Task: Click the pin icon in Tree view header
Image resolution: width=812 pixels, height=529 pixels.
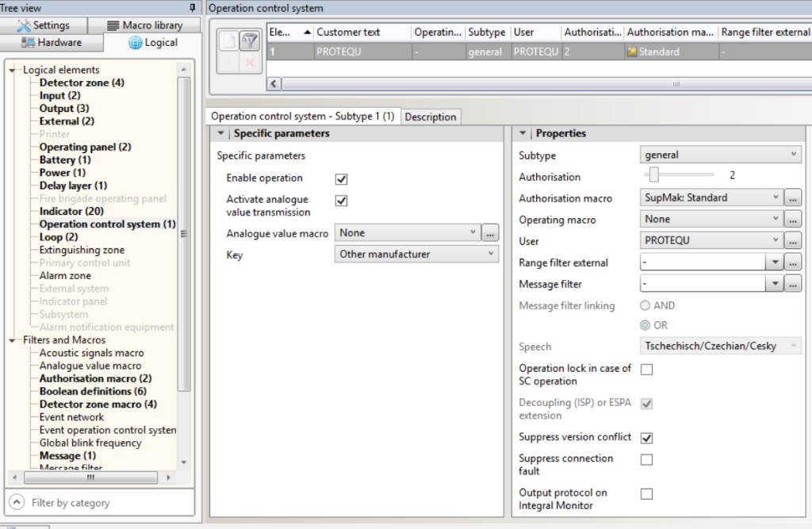Action: coord(192,8)
